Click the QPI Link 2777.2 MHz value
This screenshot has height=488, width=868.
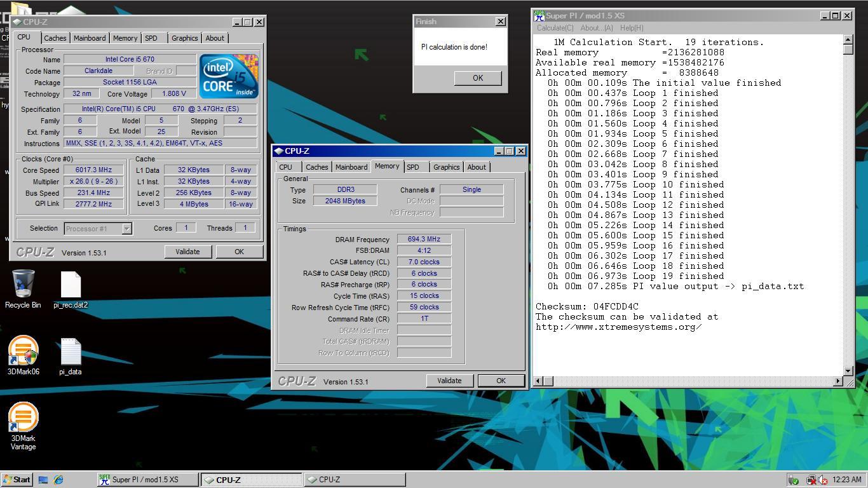pos(94,204)
